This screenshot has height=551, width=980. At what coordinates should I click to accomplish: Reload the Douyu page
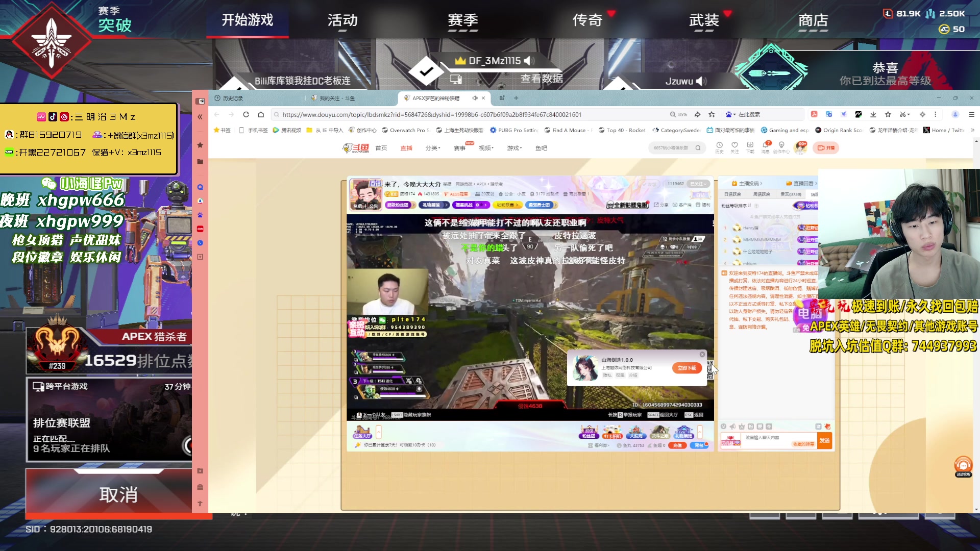pos(246,115)
